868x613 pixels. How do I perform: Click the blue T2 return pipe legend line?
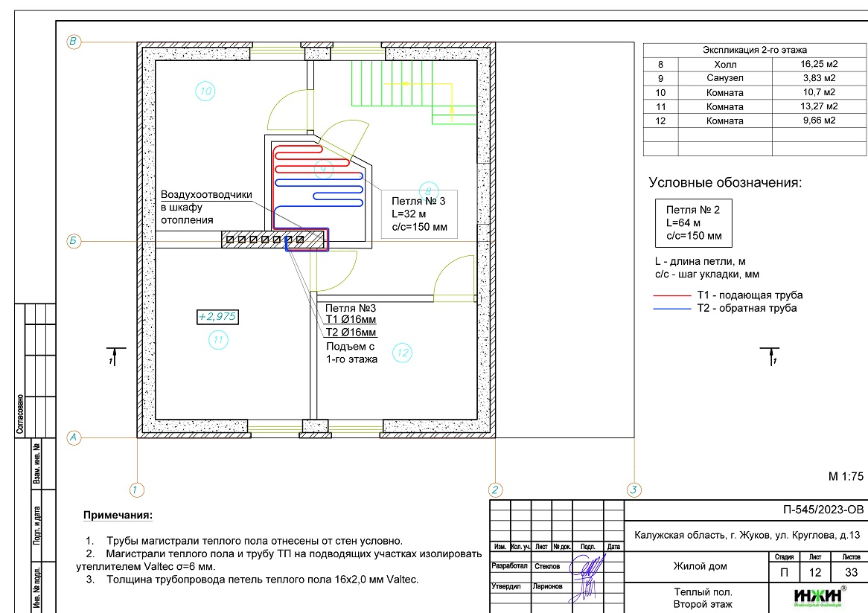point(672,308)
